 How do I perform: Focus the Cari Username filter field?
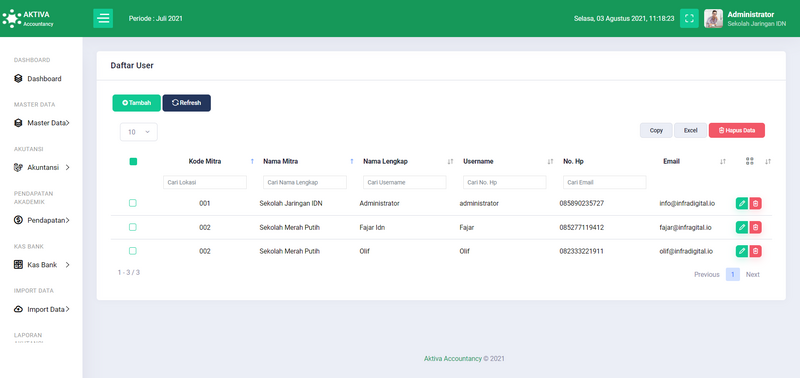pos(405,183)
